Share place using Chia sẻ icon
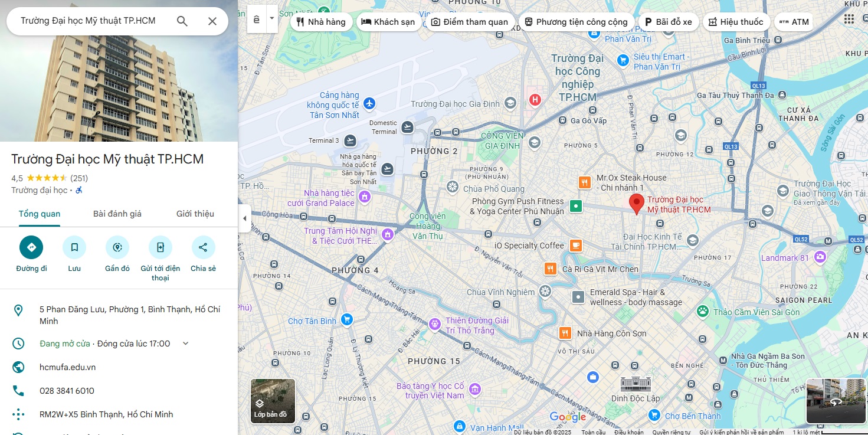This screenshot has width=868, height=435. coord(203,247)
